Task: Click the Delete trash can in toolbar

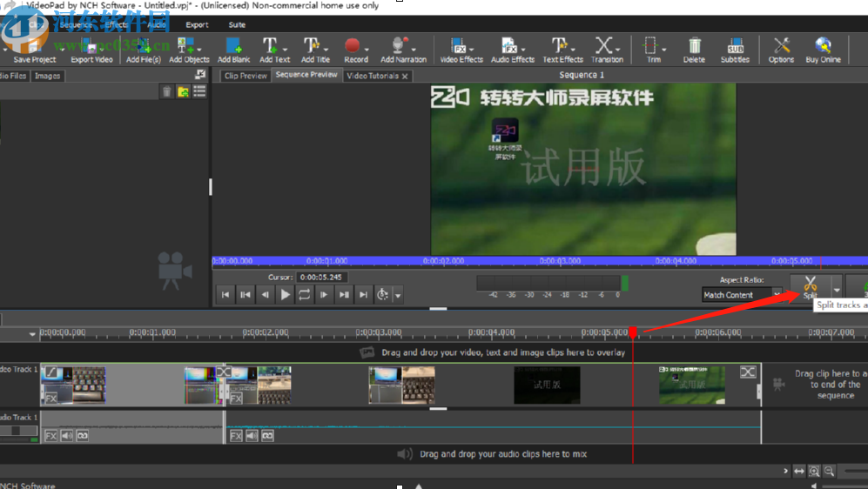Action: click(694, 49)
